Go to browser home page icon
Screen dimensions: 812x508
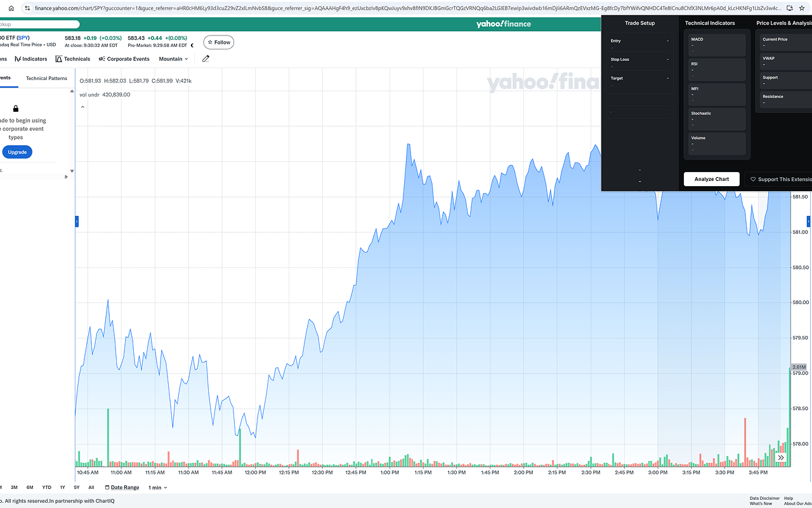pyautogui.click(x=11, y=8)
